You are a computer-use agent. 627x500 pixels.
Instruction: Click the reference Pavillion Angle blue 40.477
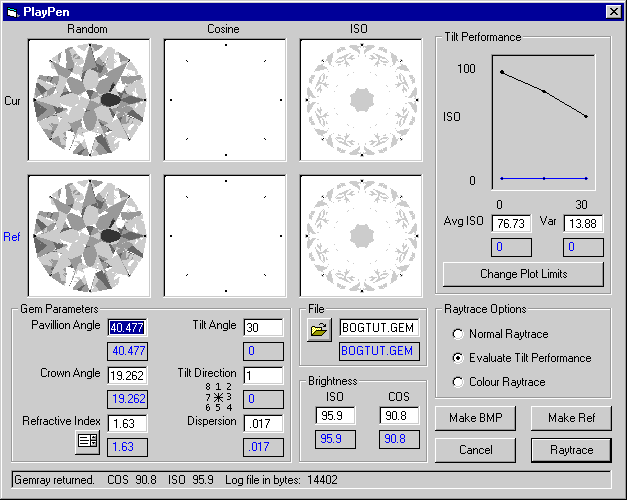[128, 351]
